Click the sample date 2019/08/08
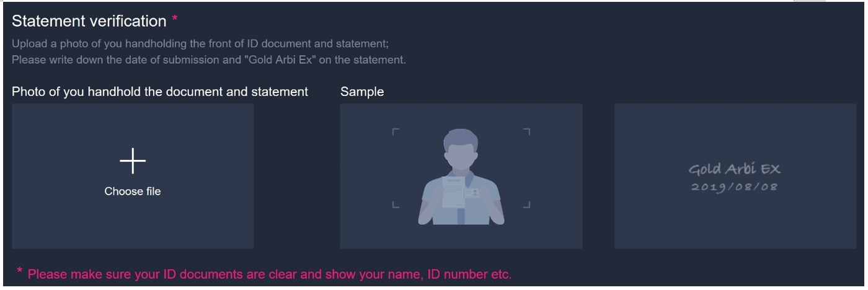Image resolution: width=868 pixels, height=290 pixels. tap(734, 187)
